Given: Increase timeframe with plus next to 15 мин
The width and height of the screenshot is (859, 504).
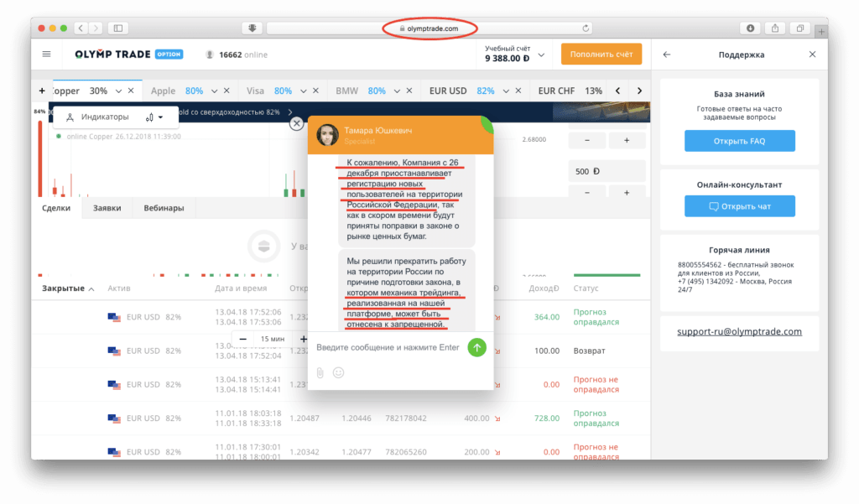Looking at the screenshot, I should click(303, 339).
